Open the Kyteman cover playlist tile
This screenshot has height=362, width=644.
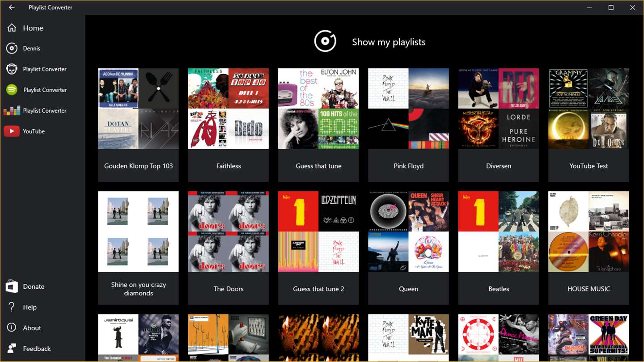click(x=408, y=338)
